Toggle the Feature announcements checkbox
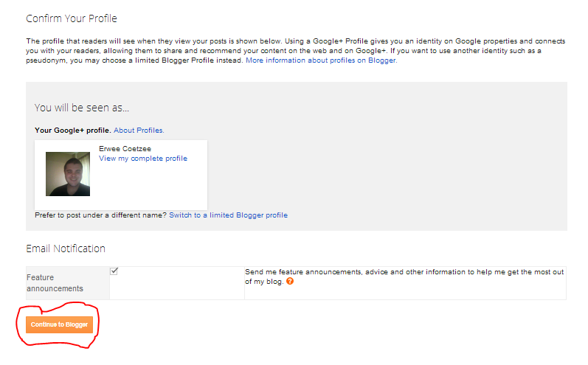Image resolution: width=588 pixels, height=365 pixels. point(114,271)
